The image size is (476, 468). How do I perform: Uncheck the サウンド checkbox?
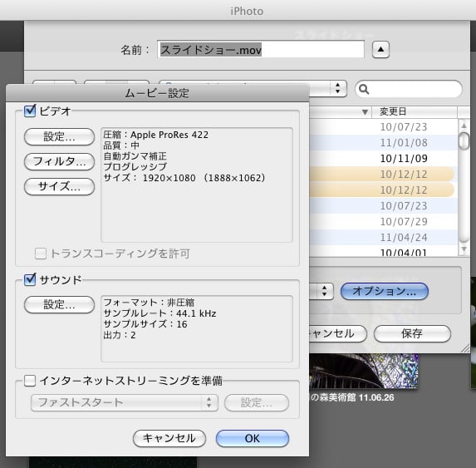(30, 279)
